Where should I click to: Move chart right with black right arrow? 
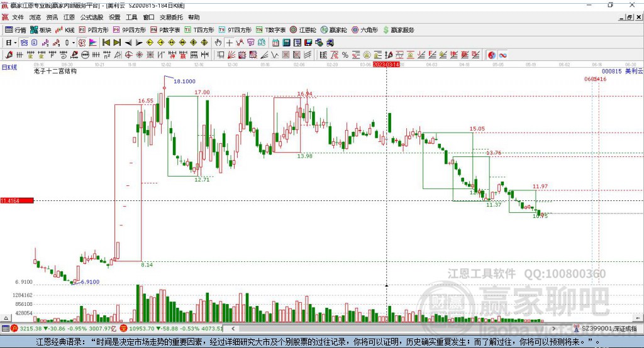click(x=139, y=43)
